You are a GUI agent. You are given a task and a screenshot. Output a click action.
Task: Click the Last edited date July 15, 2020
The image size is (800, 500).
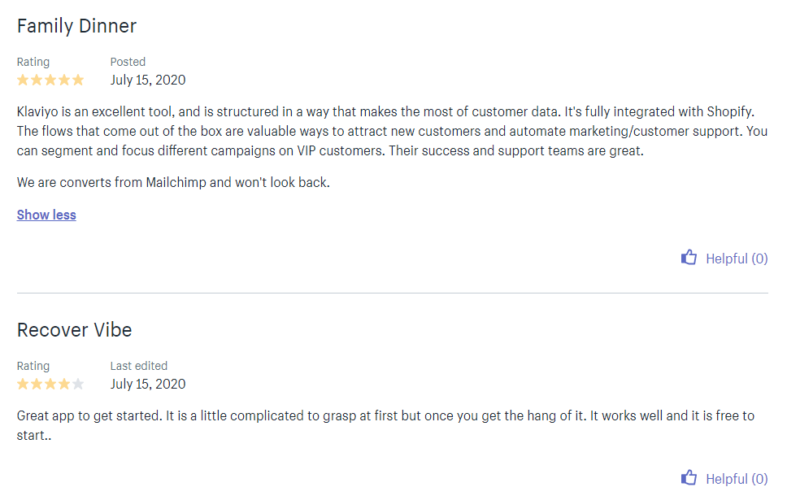pos(148,384)
